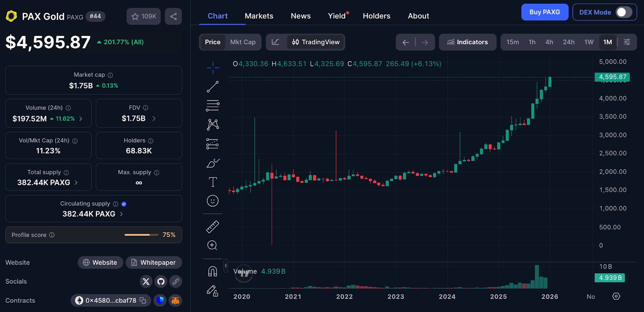Viewport: 644px width, 312px height.
Task: Set chart interval to 24h
Action: pyautogui.click(x=568, y=42)
